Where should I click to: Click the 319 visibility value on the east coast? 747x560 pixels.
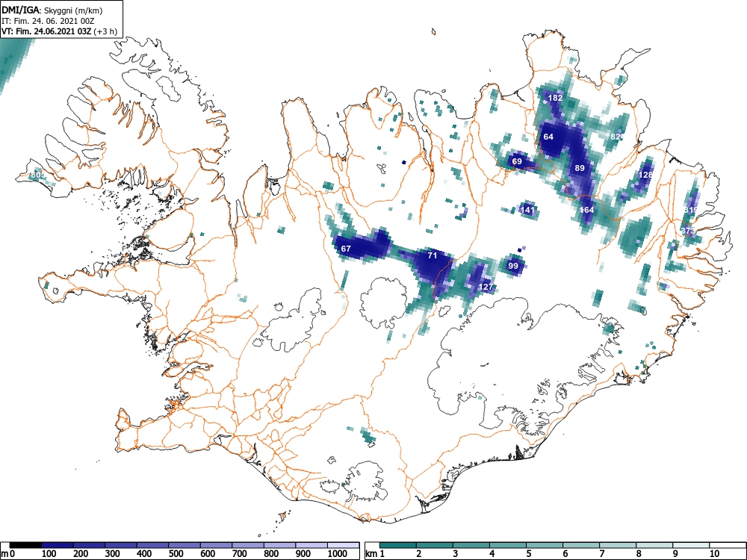click(x=691, y=210)
